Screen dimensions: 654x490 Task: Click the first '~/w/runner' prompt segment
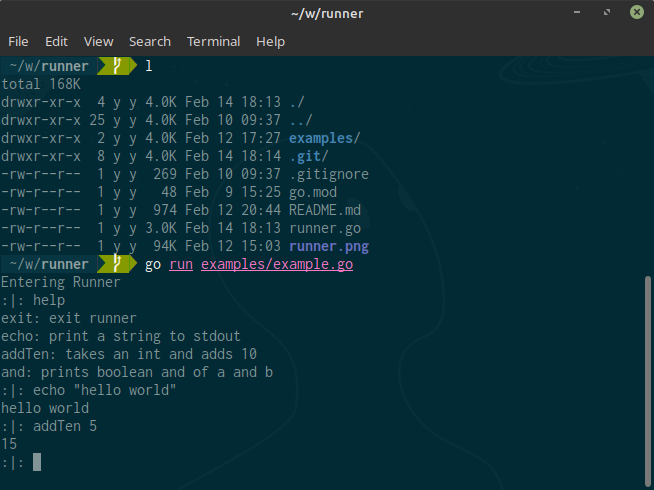tap(49, 66)
